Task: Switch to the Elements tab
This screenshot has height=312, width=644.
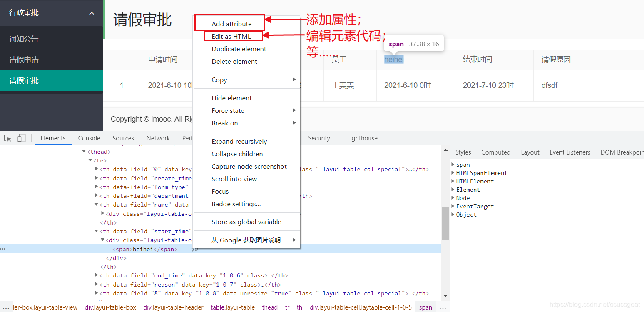Action: tap(53, 138)
